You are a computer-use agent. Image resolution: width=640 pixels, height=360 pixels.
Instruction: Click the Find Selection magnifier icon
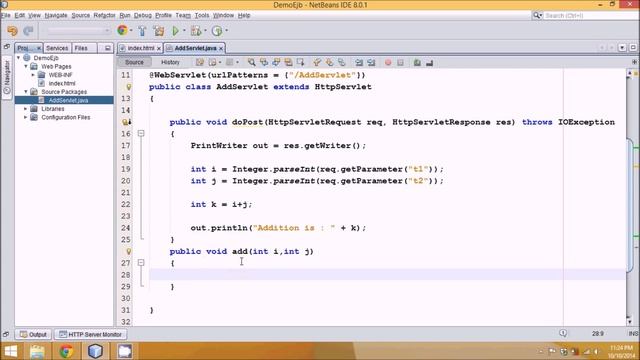[x=251, y=62]
